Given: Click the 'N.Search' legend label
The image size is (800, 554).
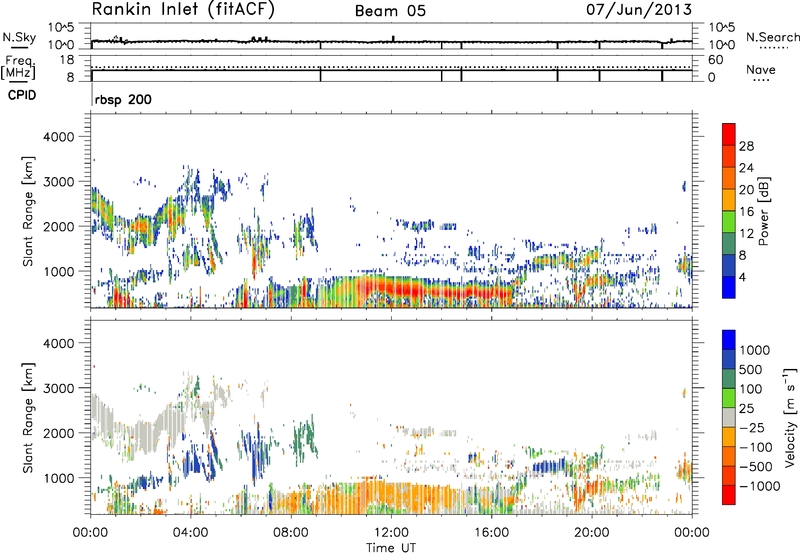Looking at the screenshot, I should point(772,37).
